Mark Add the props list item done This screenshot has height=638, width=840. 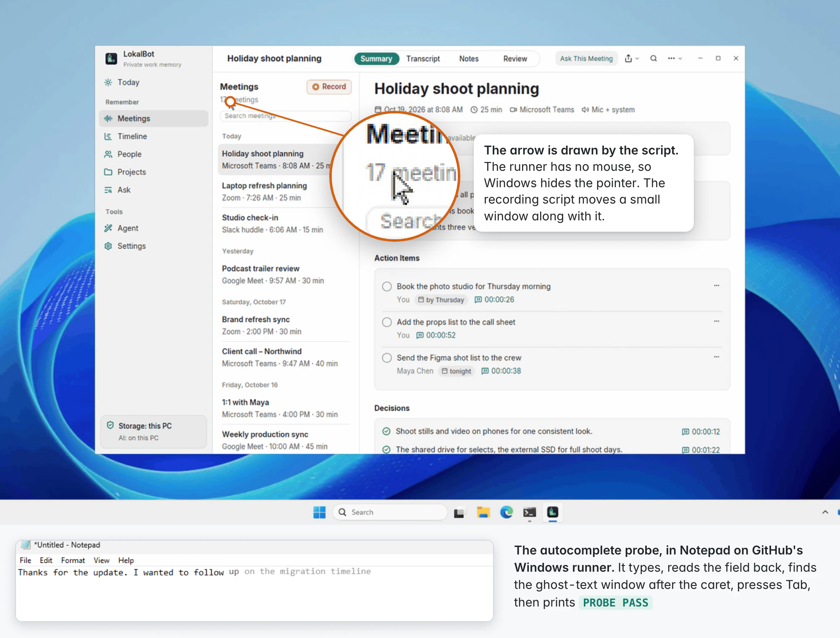(x=387, y=322)
